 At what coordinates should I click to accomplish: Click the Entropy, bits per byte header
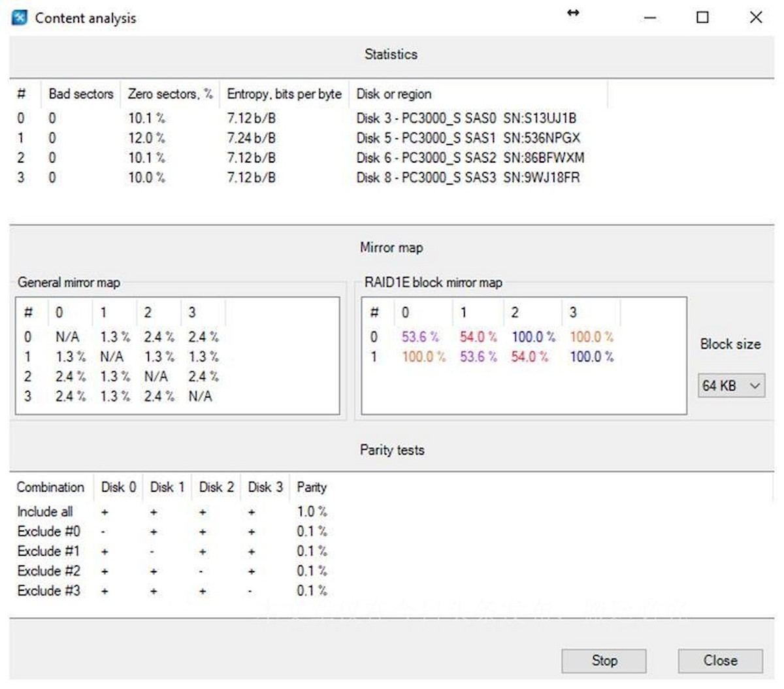tap(284, 94)
